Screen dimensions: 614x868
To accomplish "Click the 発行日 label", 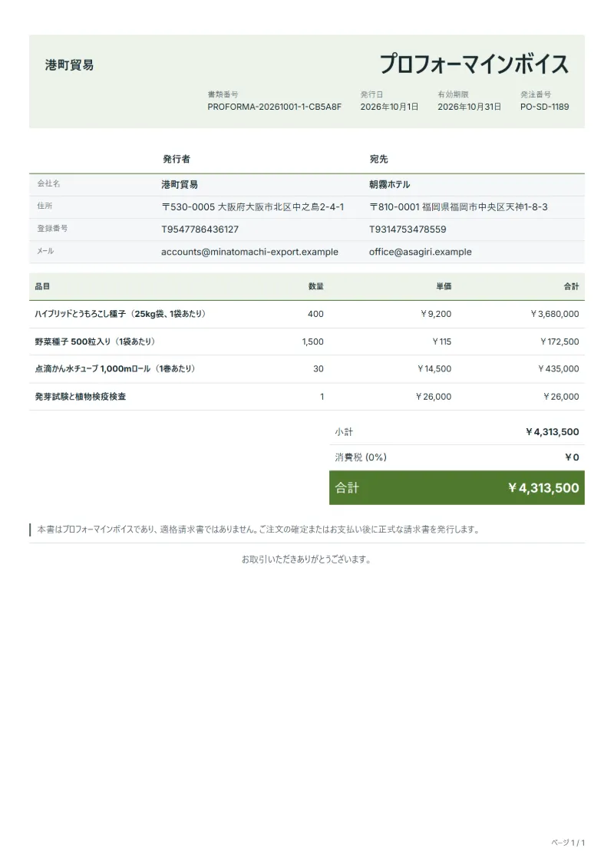I will (371, 94).
